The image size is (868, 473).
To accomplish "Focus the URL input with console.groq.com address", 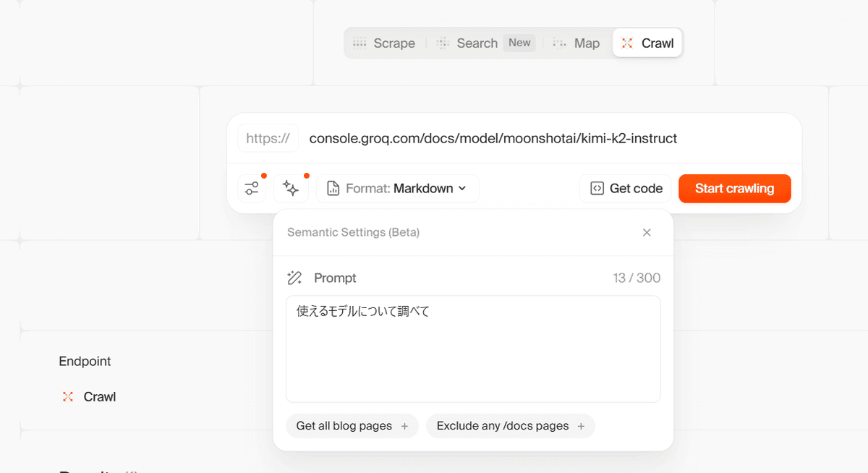I will [493, 138].
